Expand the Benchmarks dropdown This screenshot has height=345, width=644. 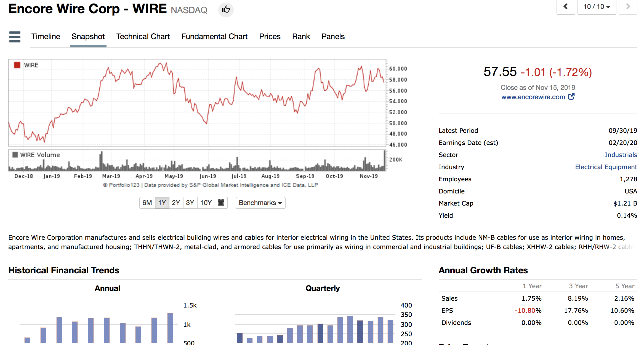[260, 203]
